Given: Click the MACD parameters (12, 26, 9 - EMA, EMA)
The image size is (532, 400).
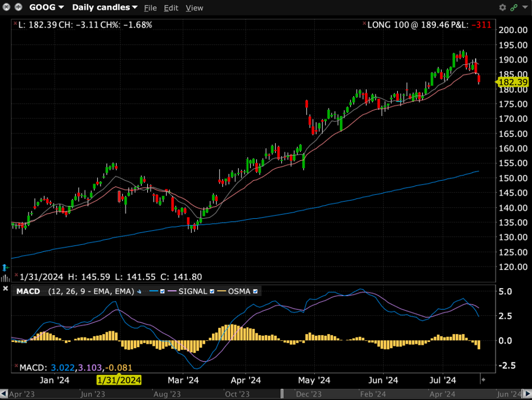Looking at the screenshot, I should coord(92,291).
